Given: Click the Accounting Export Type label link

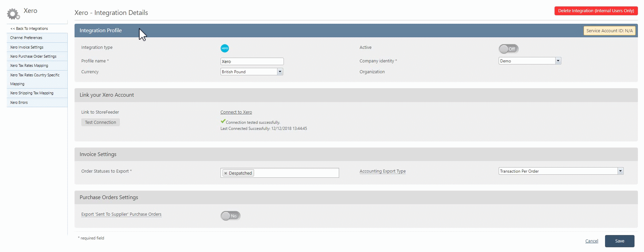Looking at the screenshot, I should pos(382,171).
